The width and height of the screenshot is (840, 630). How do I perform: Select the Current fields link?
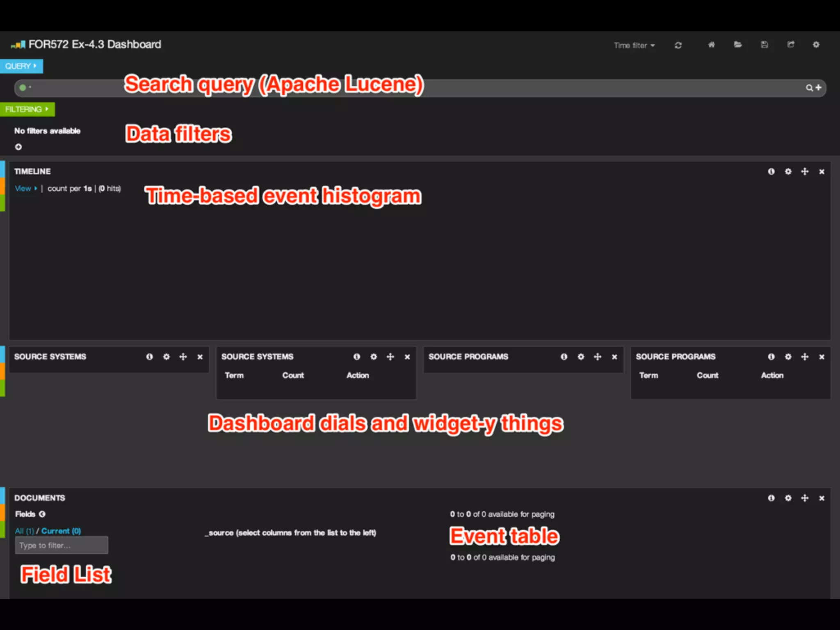(61, 531)
